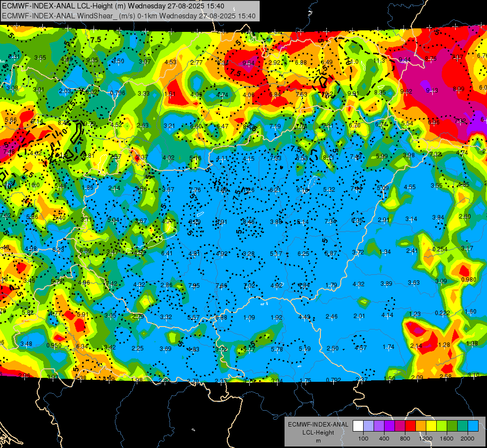Click the legend unit label 'm'
487x448 pixels.
[318, 441]
